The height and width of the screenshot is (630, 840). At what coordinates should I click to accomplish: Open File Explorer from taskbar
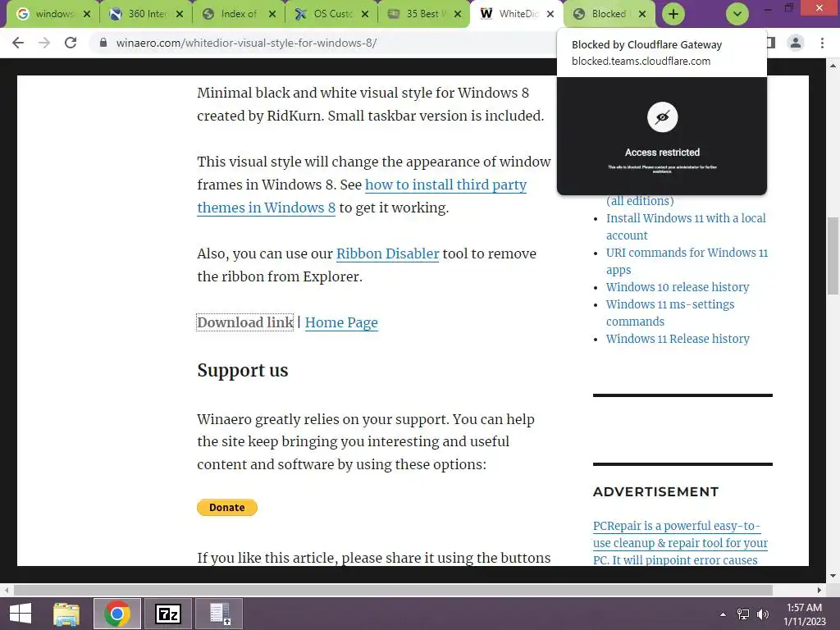click(x=66, y=614)
